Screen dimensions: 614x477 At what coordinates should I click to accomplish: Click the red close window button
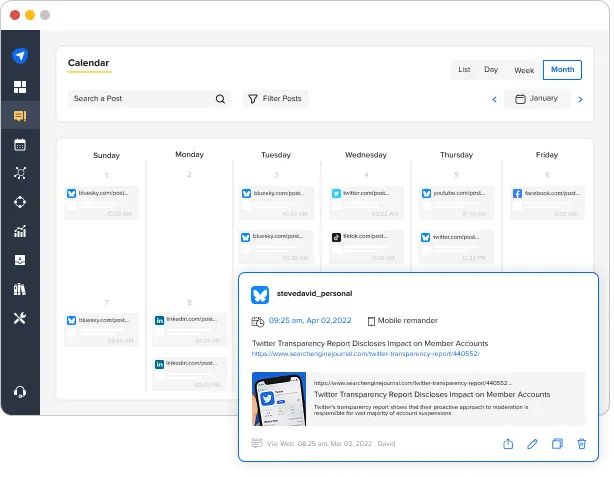click(15, 15)
